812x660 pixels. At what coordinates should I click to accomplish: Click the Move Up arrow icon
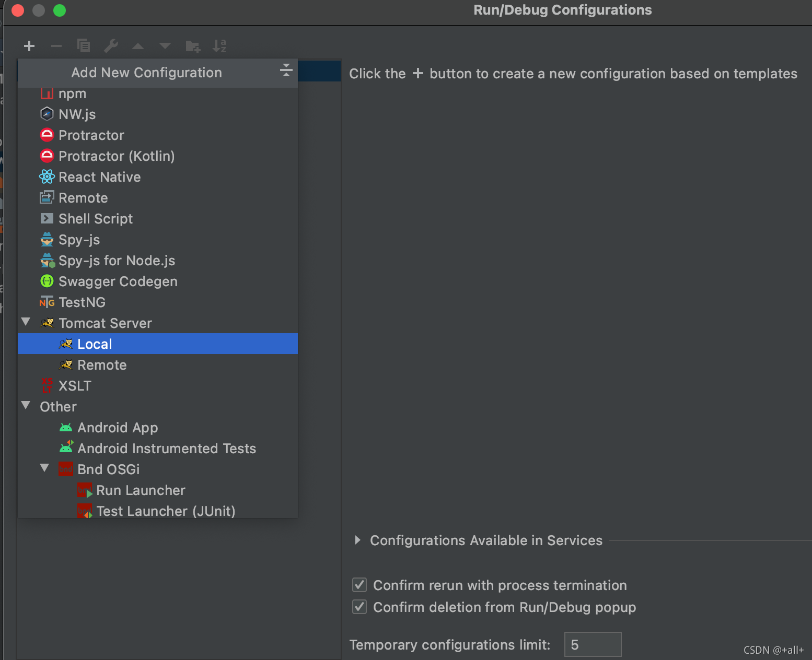coord(138,46)
